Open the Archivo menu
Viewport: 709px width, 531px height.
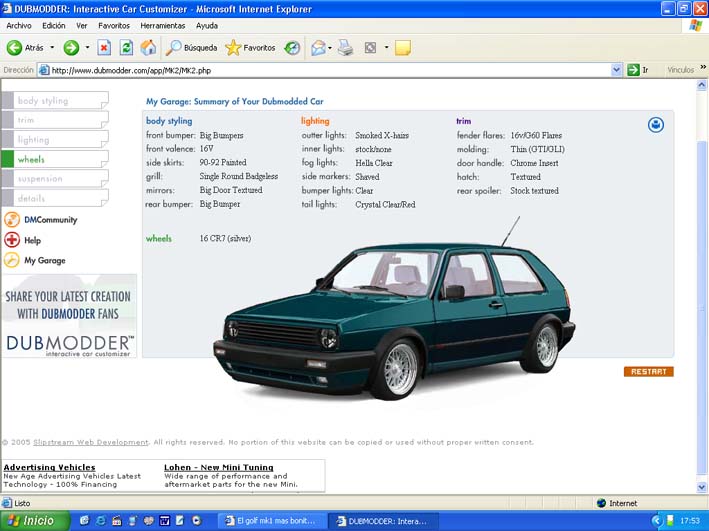(19, 26)
